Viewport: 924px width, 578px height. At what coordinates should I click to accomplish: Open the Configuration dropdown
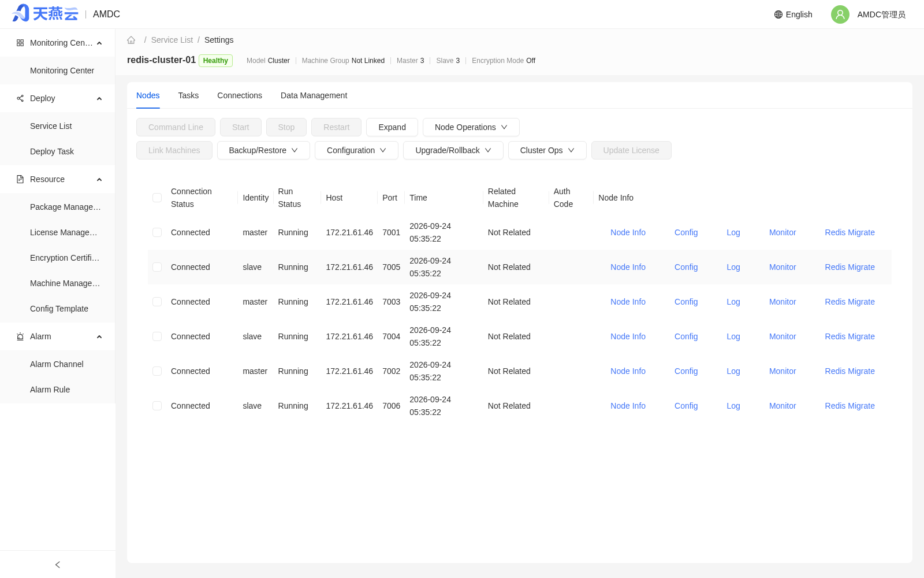(x=356, y=150)
